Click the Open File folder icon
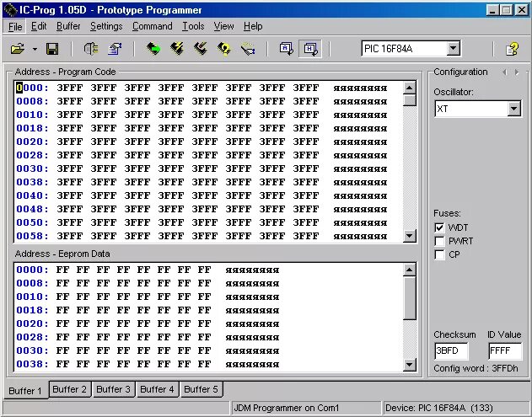 (x=18, y=49)
